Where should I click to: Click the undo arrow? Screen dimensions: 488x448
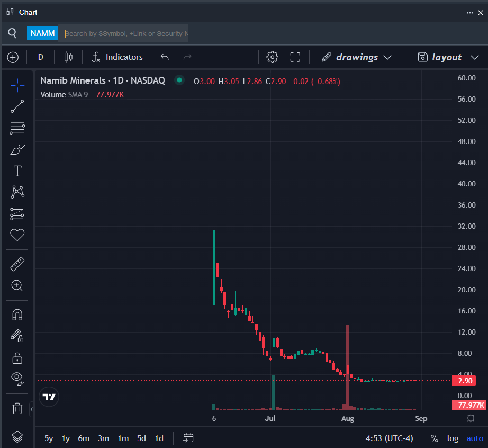tap(165, 57)
